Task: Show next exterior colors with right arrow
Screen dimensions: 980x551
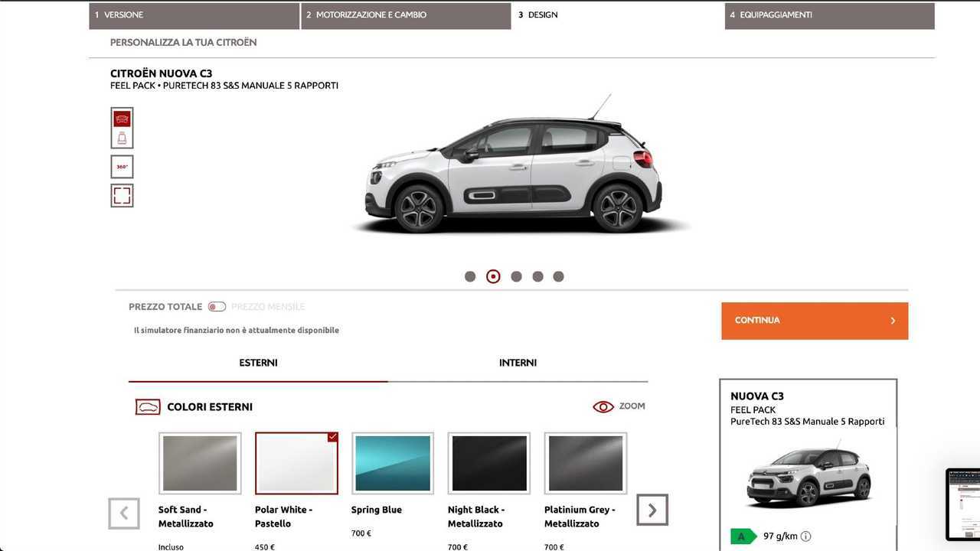Action: click(652, 510)
